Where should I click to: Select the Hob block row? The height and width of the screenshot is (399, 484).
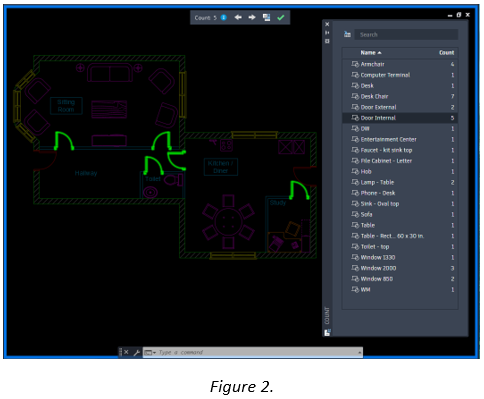pyautogui.click(x=400, y=171)
